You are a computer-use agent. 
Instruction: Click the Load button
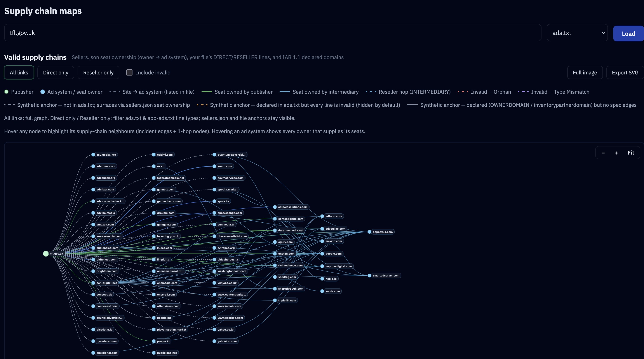point(628,33)
